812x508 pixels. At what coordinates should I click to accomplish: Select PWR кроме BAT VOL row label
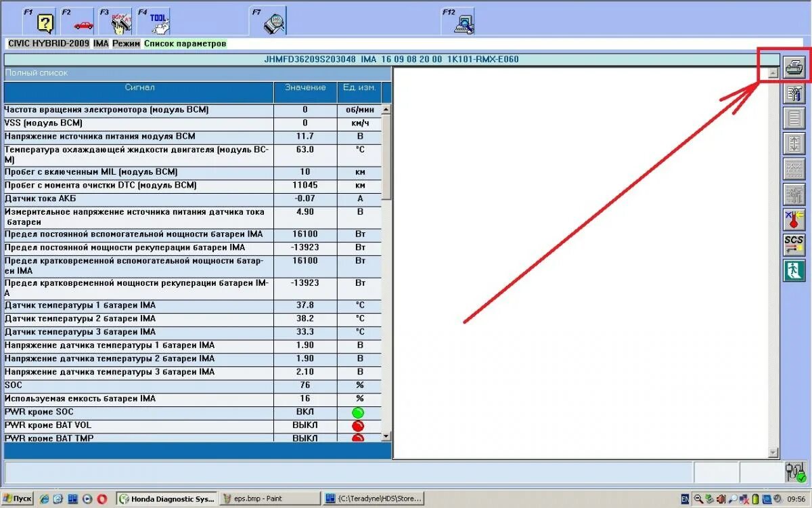[48, 426]
